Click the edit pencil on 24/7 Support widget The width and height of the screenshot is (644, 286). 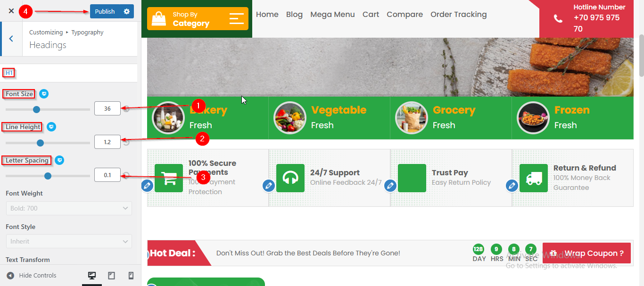269,186
